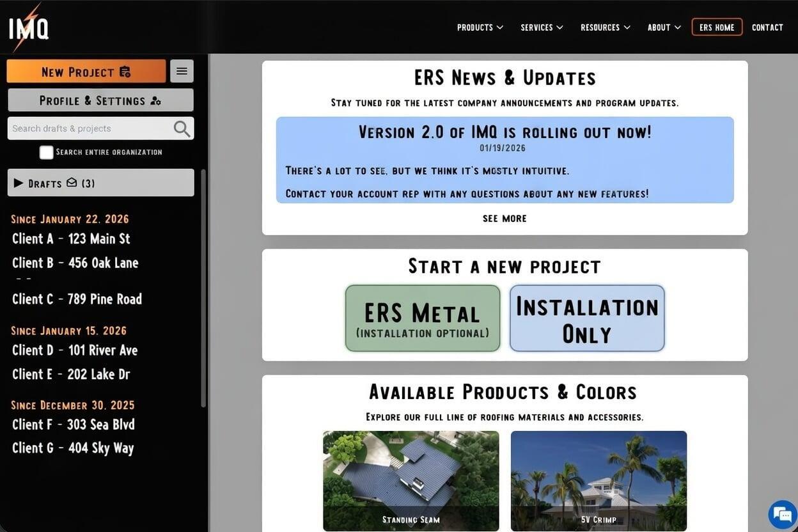Screen dimensions: 798x532
Task: Select the Installation Only project option
Action: point(586,318)
